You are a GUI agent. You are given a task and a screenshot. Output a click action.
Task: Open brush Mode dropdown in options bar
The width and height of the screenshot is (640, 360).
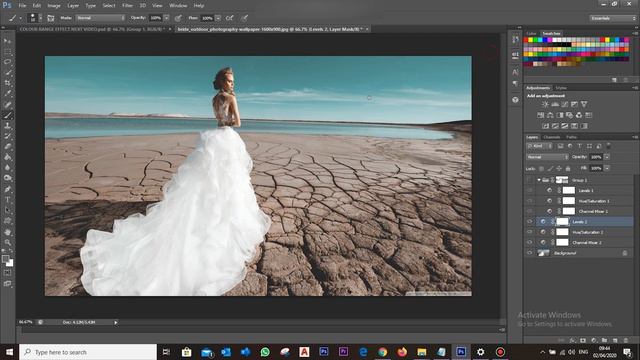[100, 18]
